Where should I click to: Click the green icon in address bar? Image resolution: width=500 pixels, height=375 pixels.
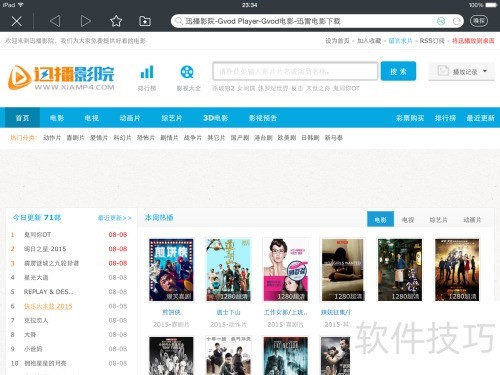[441, 21]
